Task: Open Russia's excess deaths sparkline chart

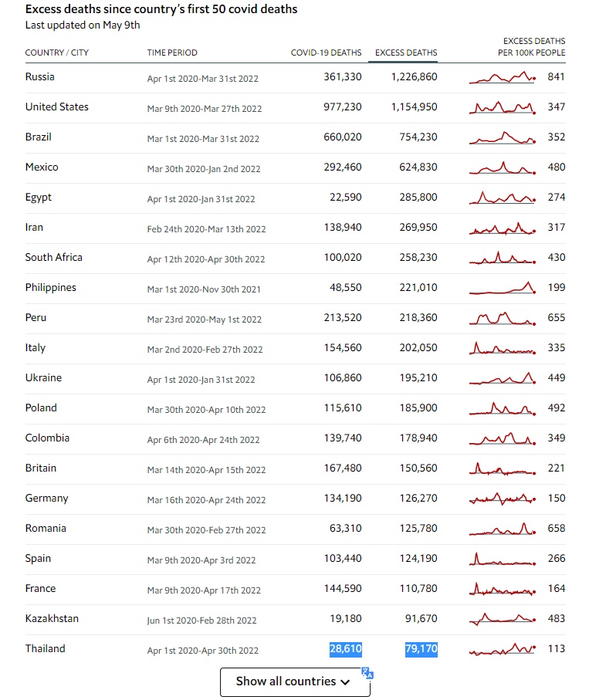Action: [503, 77]
